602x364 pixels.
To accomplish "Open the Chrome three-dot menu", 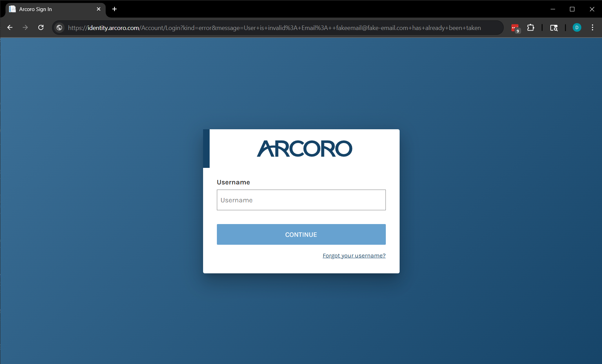I will click(592, 28).
